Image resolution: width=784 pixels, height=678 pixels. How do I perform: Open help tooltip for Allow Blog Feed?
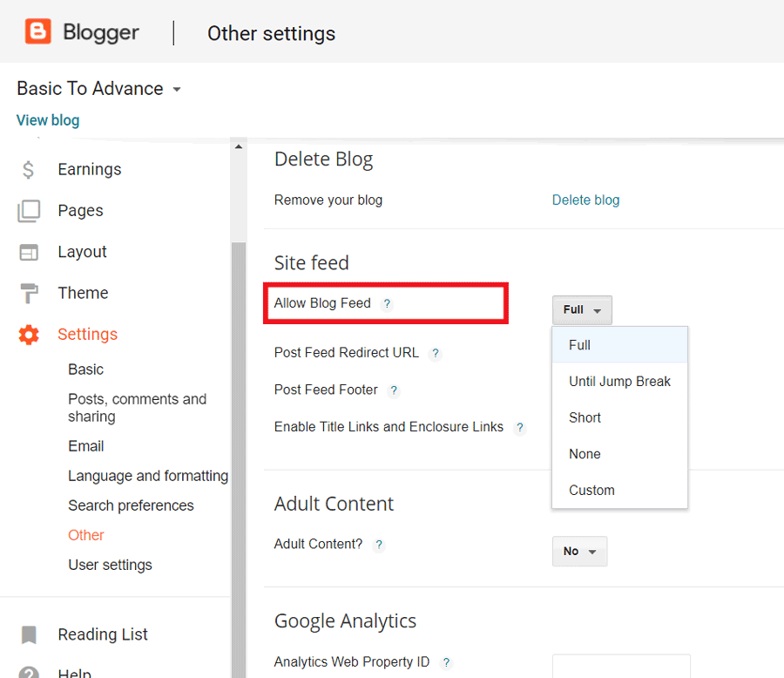click(x=387, y=304)
